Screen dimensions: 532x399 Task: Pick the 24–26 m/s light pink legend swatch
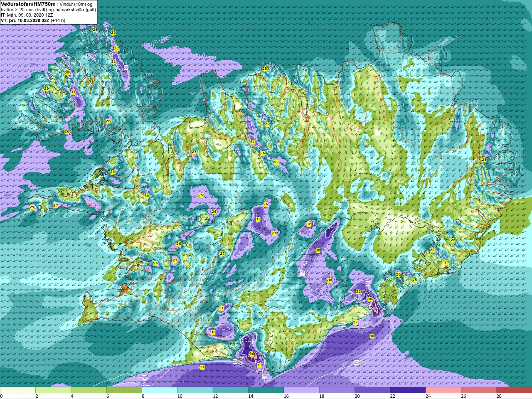click(x=443, y=390)
